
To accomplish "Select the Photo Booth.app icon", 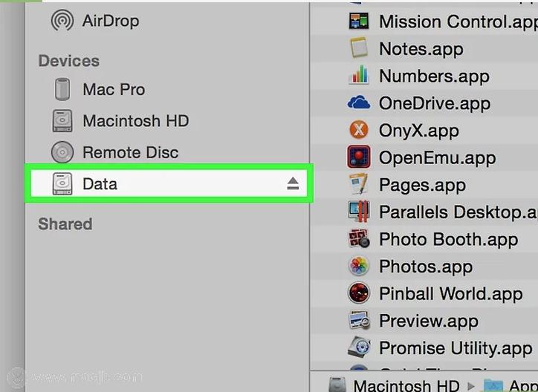I will [359, 239].
